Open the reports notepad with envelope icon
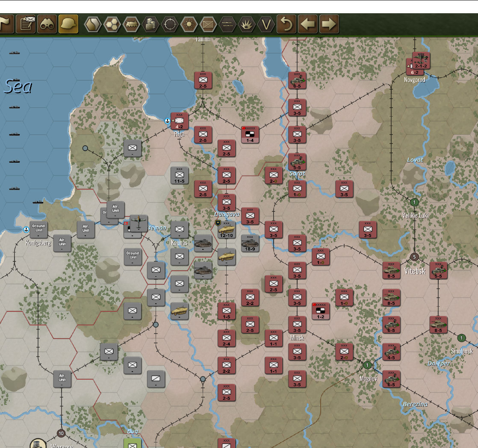This screenshot has height=448, width=478. click(x=26, y=24)
